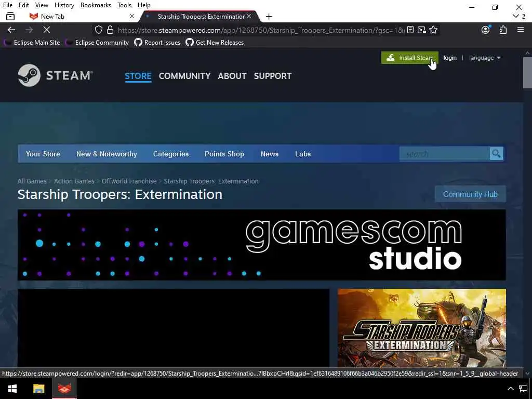Click the Install Steam button
Screen dimensions: 532x399
[409, 58]
